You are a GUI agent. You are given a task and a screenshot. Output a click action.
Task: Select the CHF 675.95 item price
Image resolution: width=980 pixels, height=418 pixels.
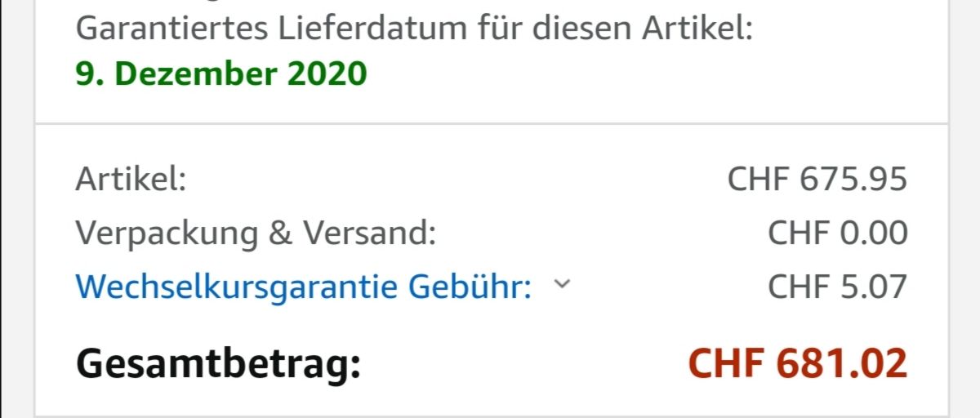pos(817,179)
